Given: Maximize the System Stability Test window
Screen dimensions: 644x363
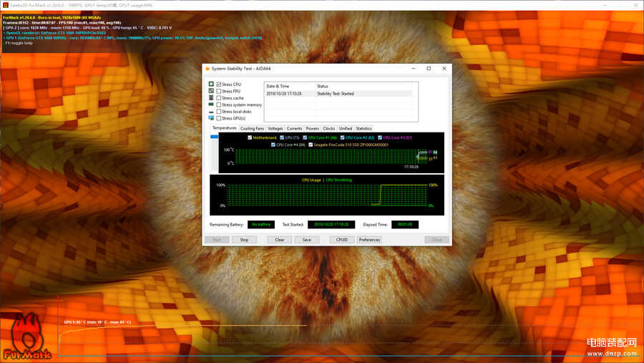Looking at the screenshot, I should coord(429,69).
